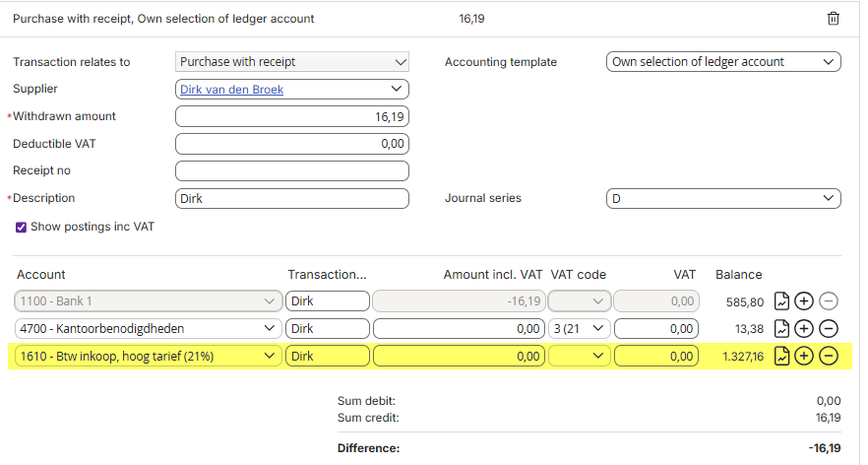Remove the 1610 Btw inkoop posting line

[x=829, y=356]
